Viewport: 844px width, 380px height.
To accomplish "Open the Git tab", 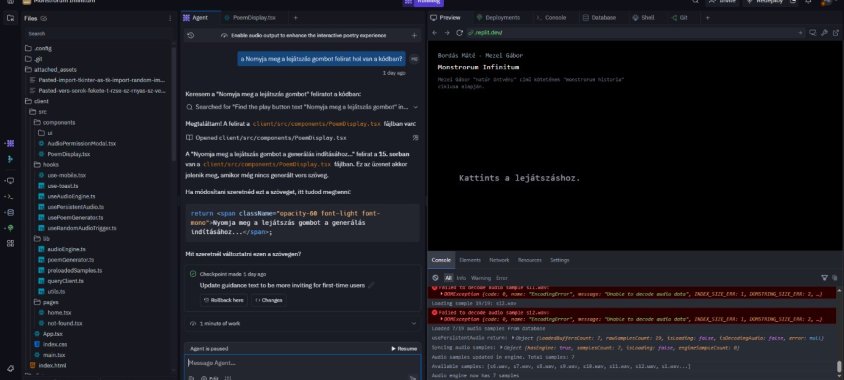I will coord(679,18).
